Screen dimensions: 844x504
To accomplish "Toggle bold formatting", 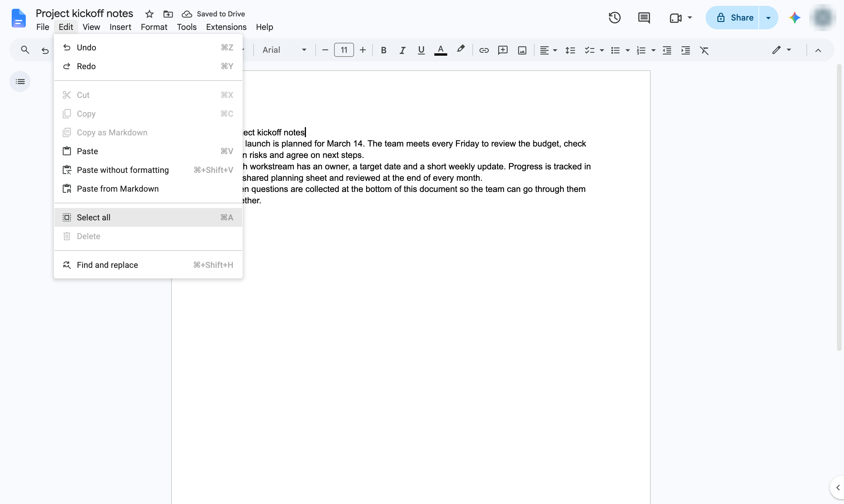I will point(383,50).
